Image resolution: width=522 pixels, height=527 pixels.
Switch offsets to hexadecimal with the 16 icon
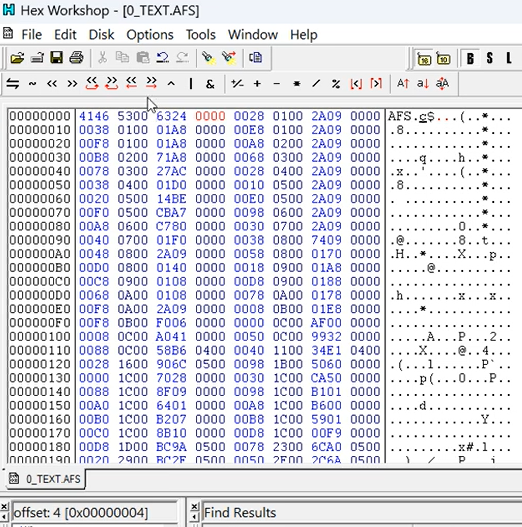pyautogui.click(x=424, y=59)
